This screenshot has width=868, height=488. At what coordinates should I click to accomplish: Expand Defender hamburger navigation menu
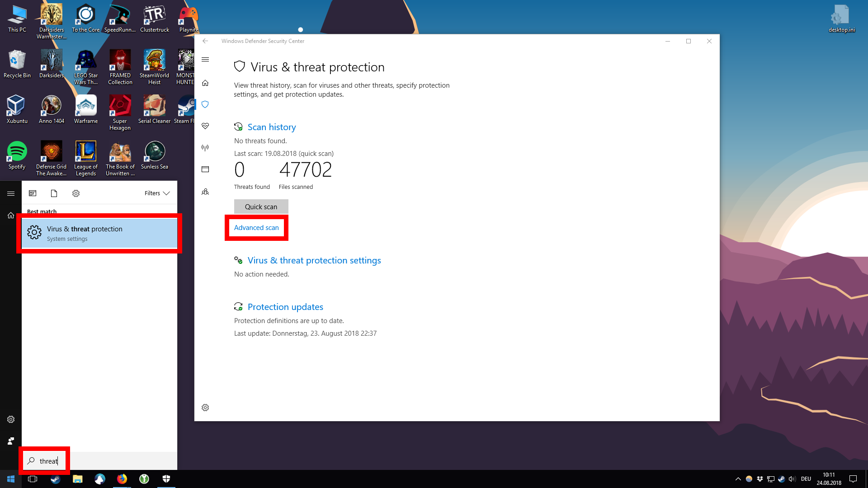[205, 60]
